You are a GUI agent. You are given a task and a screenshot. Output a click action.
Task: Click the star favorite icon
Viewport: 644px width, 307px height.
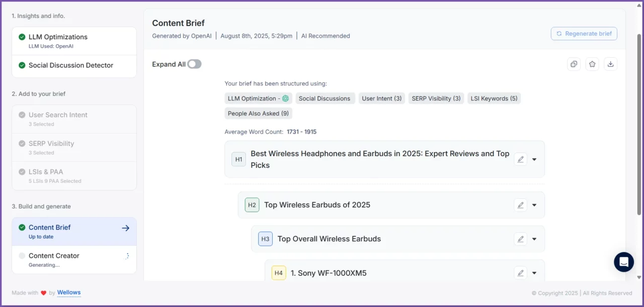(592, 64)
